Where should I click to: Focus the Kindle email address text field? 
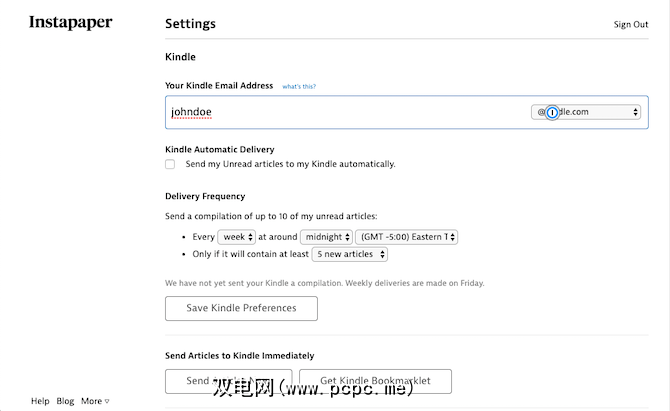click(340, 112)
